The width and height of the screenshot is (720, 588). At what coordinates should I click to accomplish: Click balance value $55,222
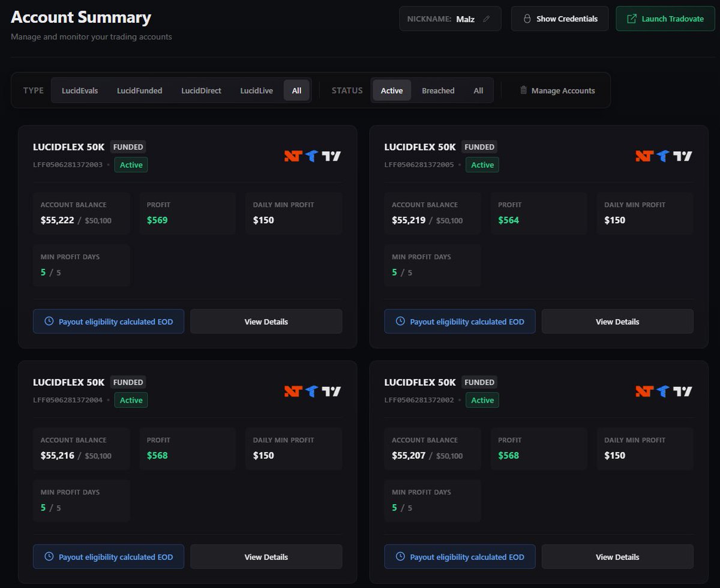tap(58, 220)
